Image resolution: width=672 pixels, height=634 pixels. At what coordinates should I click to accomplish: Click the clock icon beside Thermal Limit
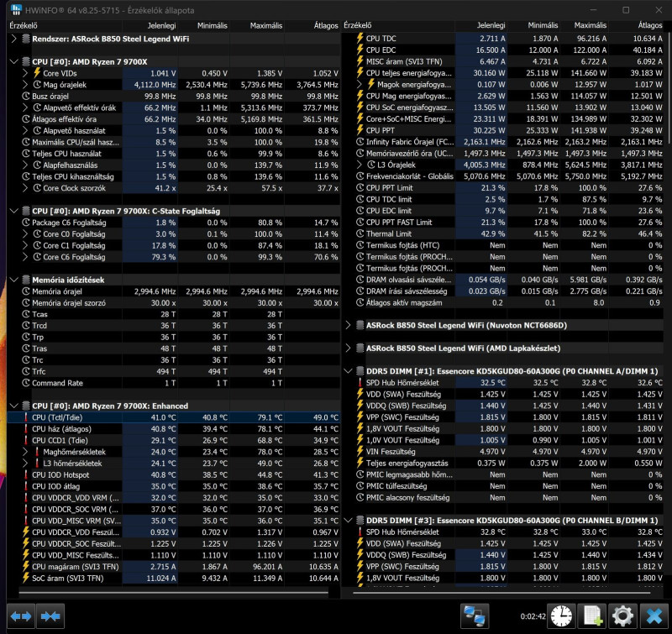[x=360, y=233]
